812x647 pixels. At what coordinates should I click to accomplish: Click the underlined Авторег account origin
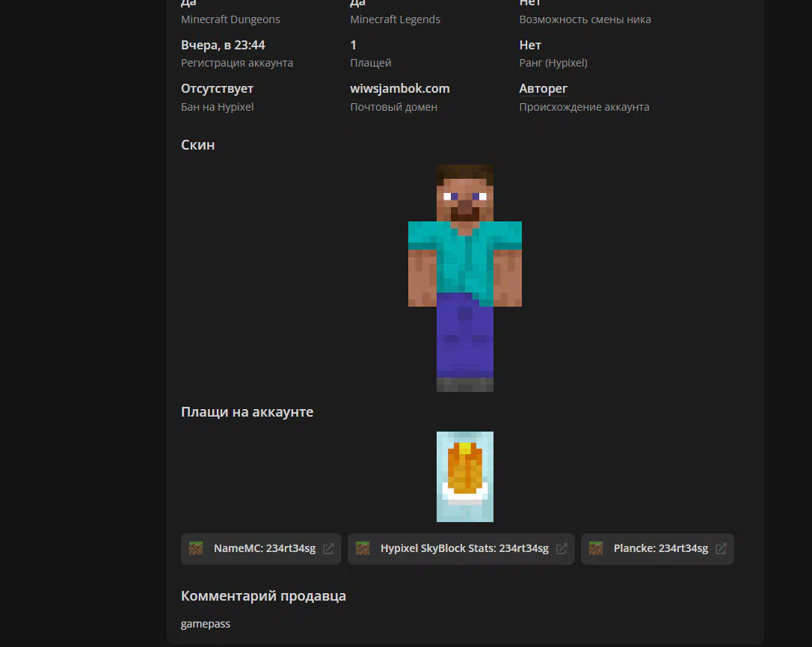pyautogui.click(x=543, y=88)
